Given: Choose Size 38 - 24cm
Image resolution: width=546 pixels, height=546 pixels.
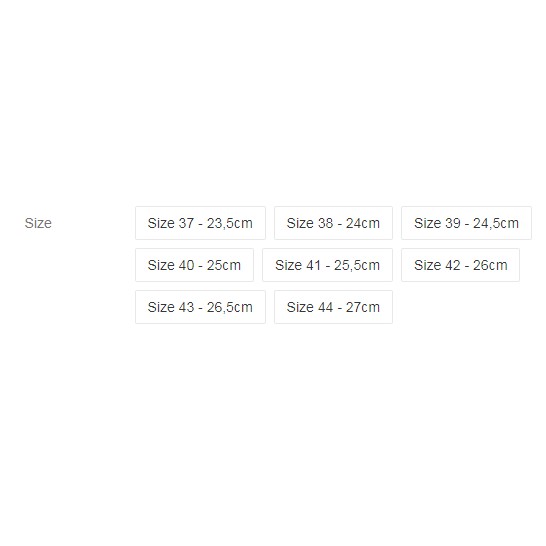Looking at the screenshot, I should pyautogui.click(x=333, y=223).
